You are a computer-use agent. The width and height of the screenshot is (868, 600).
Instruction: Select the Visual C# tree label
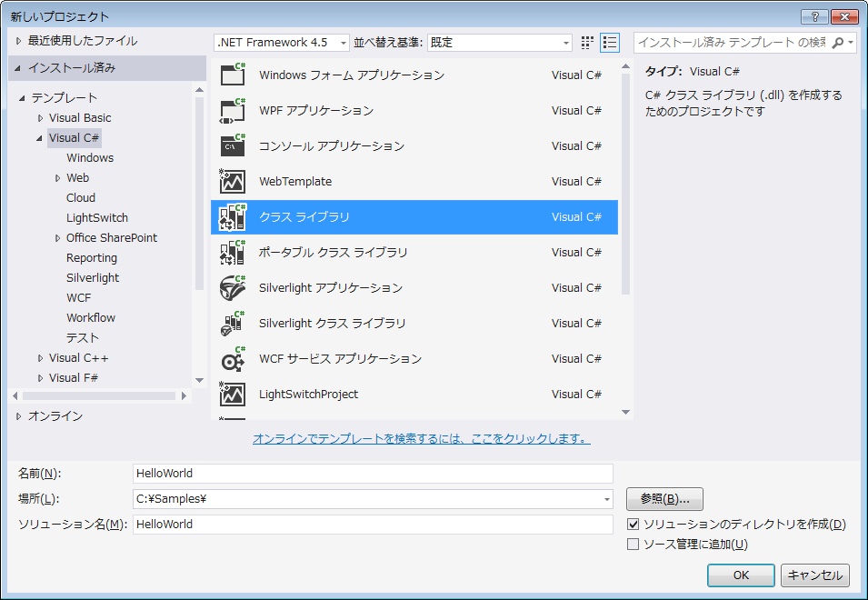coord(74,138)
